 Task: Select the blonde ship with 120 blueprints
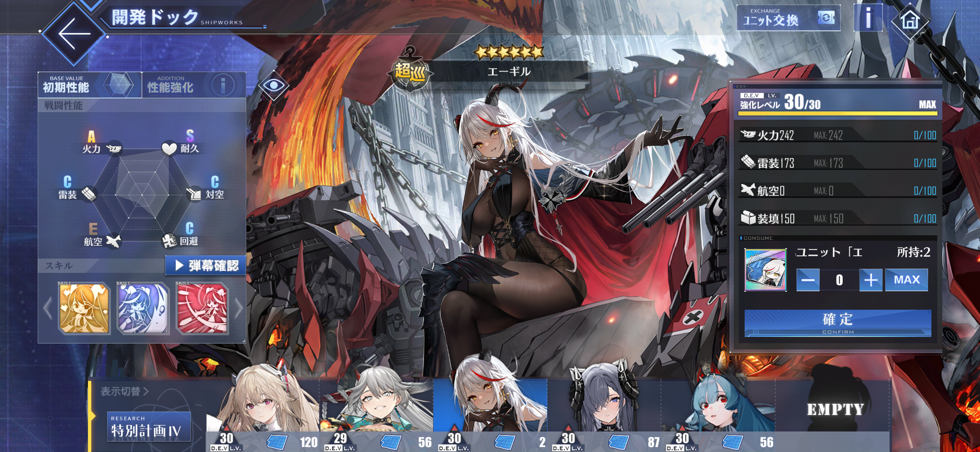point(263,406)
